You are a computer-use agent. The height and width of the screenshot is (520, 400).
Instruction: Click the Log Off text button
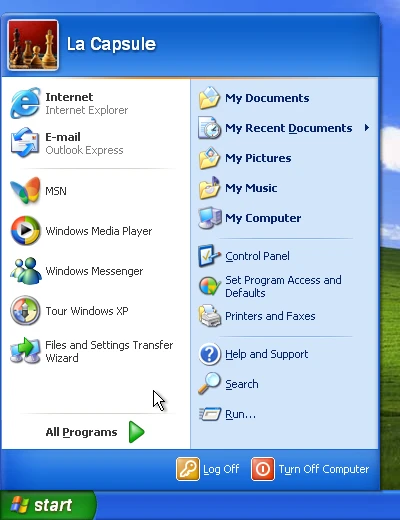[x=221, y=469]
